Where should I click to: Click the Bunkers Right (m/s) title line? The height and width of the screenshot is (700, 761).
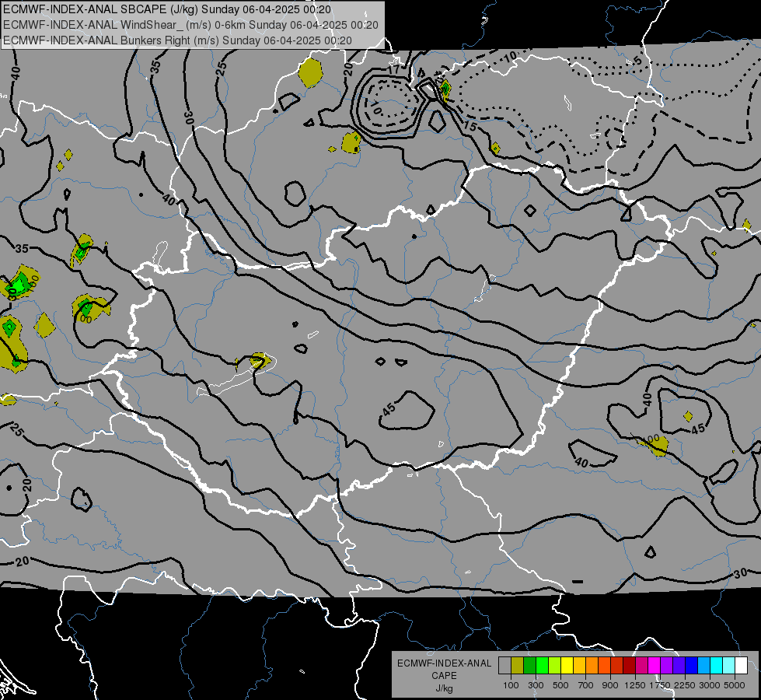pos(177,40)
